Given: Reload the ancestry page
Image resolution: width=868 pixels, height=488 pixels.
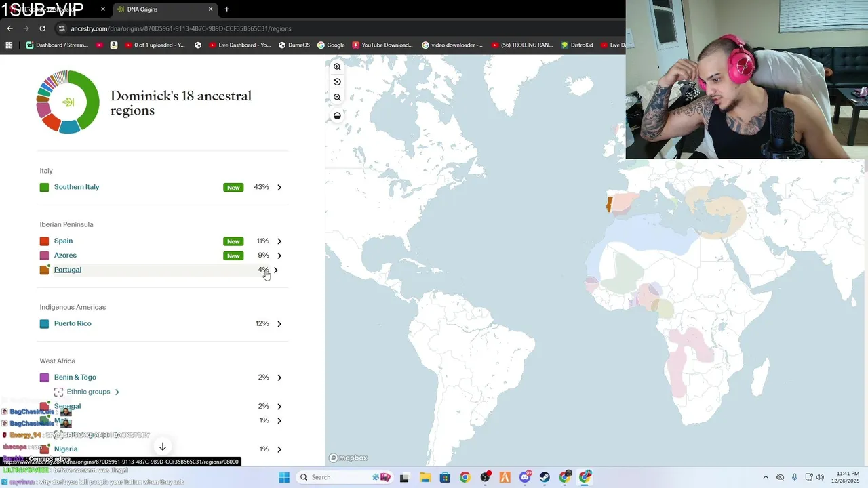Looking at the screenshot, I should (42, 28).
